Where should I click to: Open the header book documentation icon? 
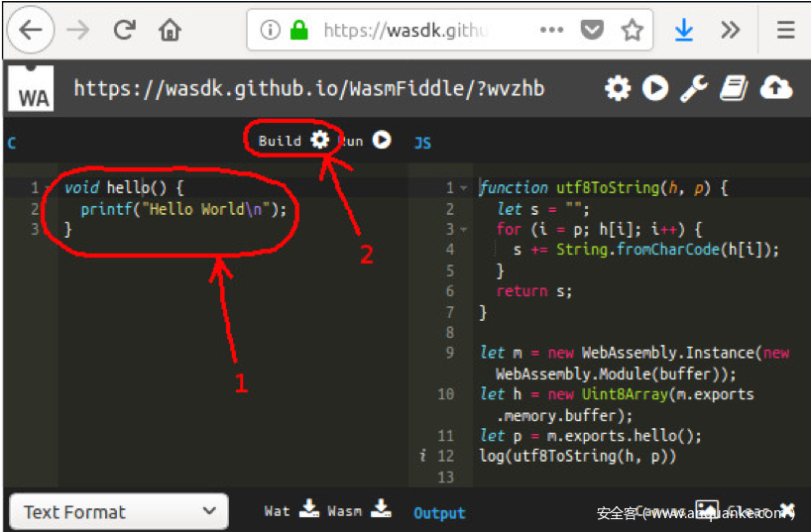(x=734, y=88)
